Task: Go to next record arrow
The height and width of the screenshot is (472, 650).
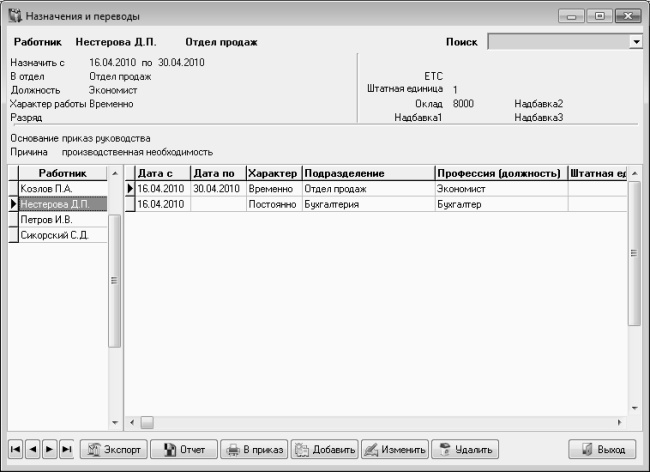Action: (50, 449)
